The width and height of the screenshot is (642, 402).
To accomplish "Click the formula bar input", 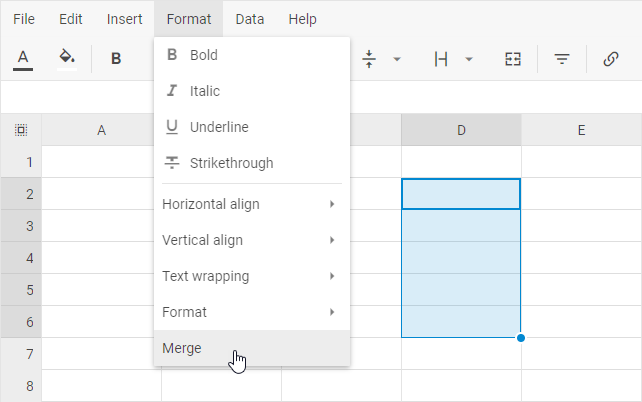I will click(x=321, y=97).
